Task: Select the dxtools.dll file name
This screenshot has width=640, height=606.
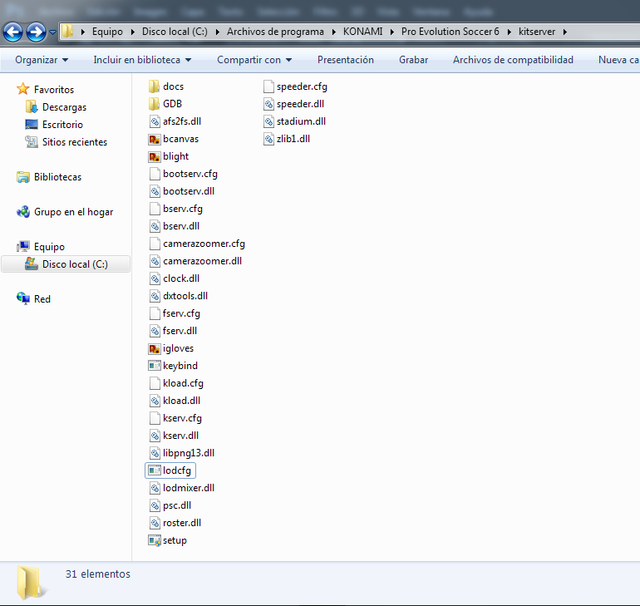Action: pos(185,296)
